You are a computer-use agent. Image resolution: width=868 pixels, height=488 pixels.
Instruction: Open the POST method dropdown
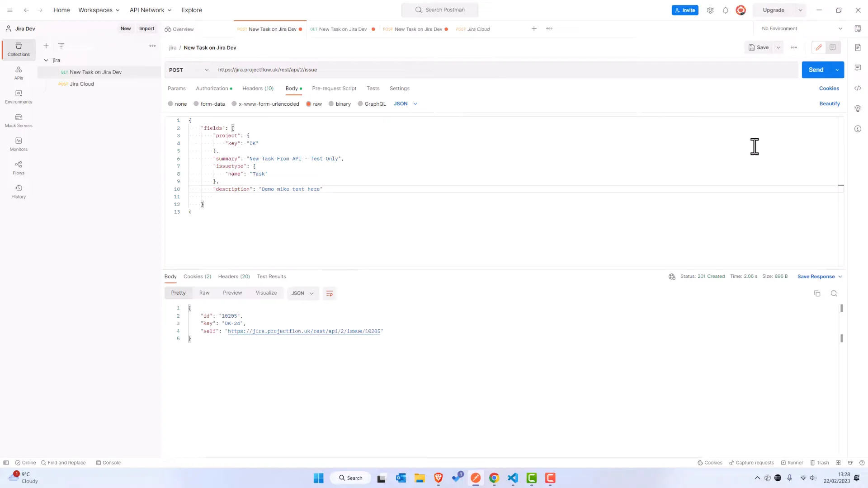(189, 70)
